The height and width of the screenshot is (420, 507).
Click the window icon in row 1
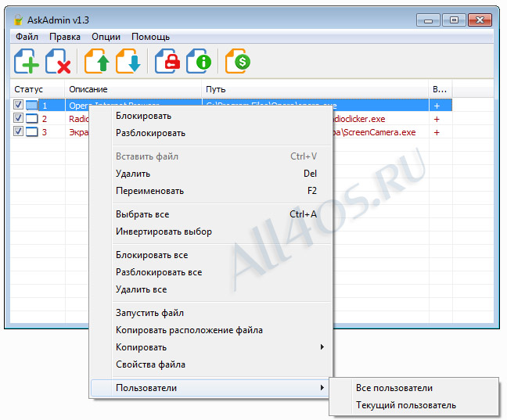pos(31,106)
